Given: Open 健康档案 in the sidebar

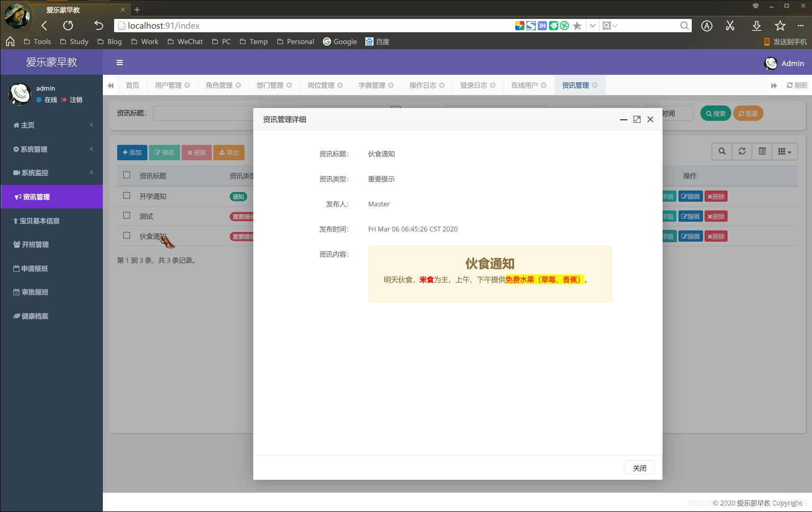Looking at the screenshot, I should [x=52, y=316].
